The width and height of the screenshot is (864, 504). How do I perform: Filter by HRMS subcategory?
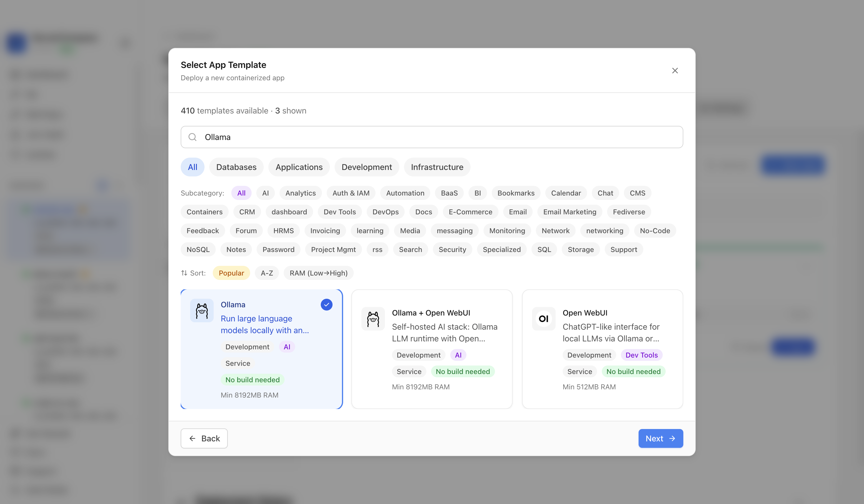pos(283,231)
